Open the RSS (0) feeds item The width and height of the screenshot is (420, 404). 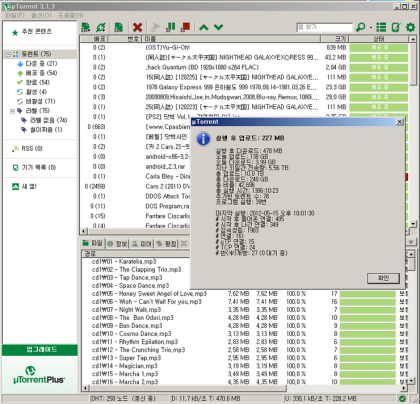[x=27, y=149]
